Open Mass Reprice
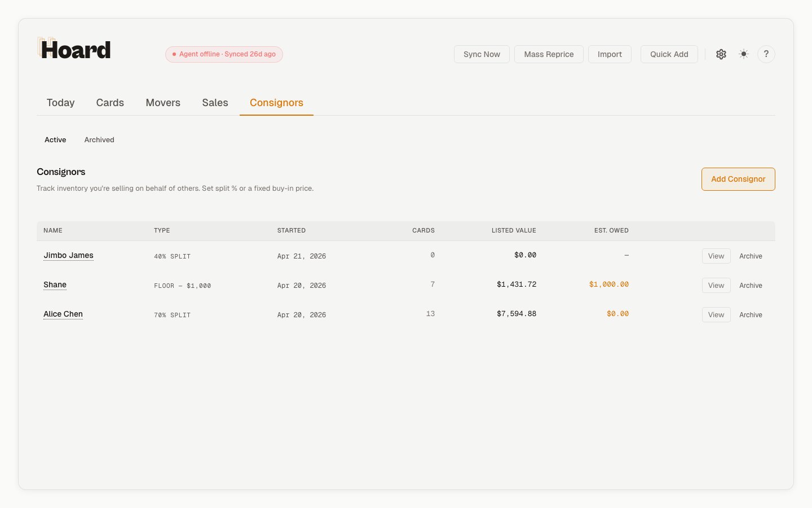Image resolution: width=812 pixels, height=508 pixels. coord(549,54)
